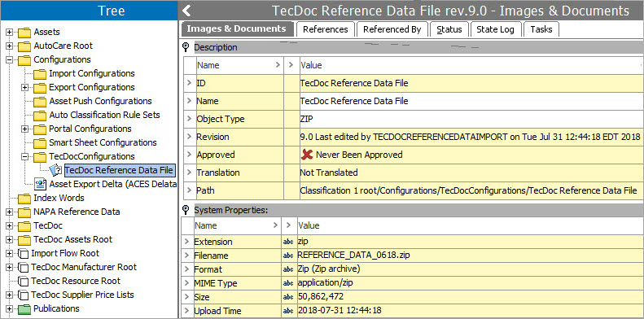Screen dimensions: 644x319
Task: Click the Import Configurations folder icon
Action: click(40, 74)
